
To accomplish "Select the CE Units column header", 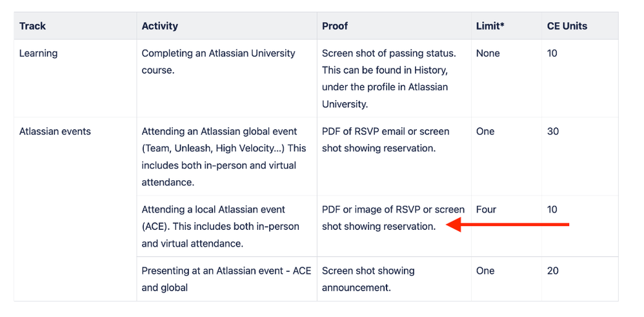I will click(x=567, y=26).
